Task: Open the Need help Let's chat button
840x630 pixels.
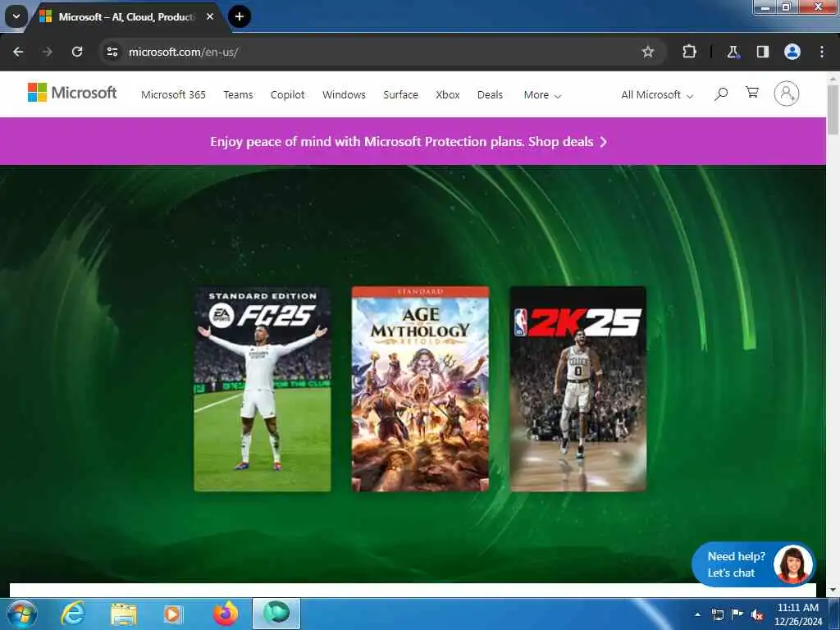Action: point(754,564)
